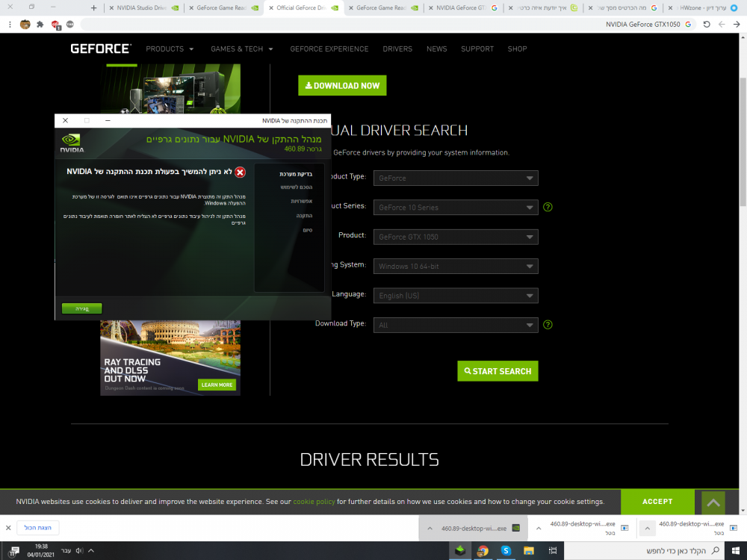Click help icon beside Product Series

pos(548,207)
